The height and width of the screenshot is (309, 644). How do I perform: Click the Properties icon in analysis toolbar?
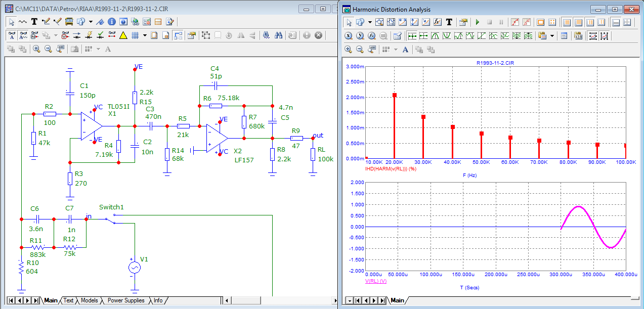[462, 22]
